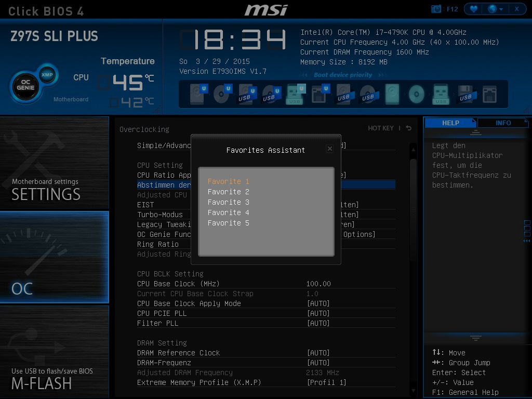
Task: Select highlighted non-UEFI USB key boot icon
Action: [441, 94]
